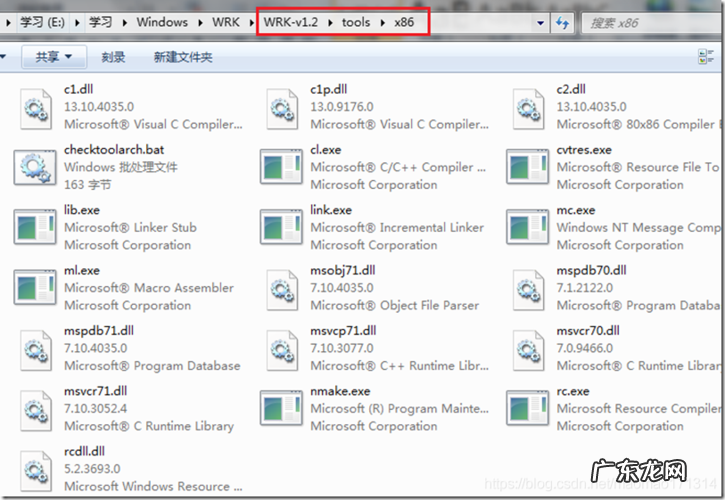
Task: Select the msvcr71.dll file icon
Action: 36,411
